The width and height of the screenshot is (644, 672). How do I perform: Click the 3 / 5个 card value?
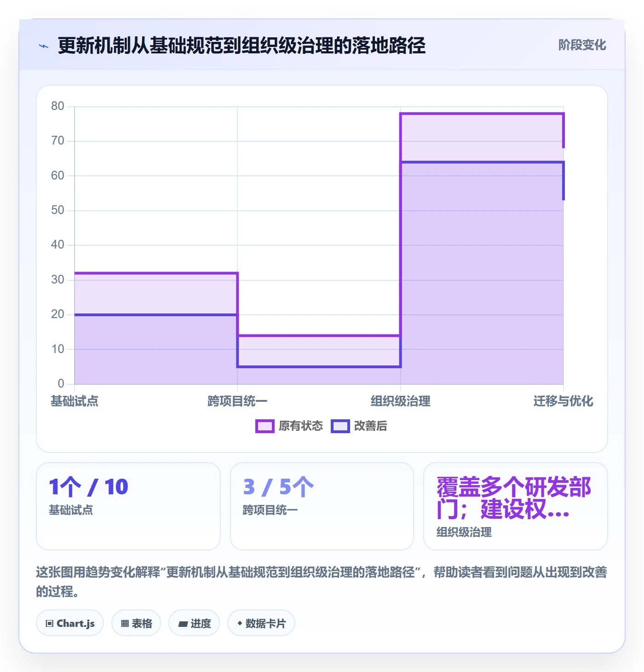pyautogui.click(x=279, y=487)
